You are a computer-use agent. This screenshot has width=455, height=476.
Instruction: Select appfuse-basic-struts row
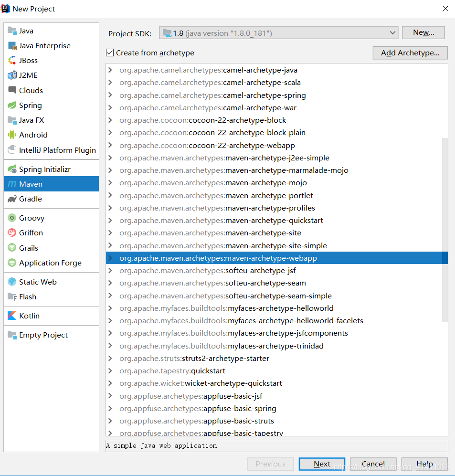[276, 421]
